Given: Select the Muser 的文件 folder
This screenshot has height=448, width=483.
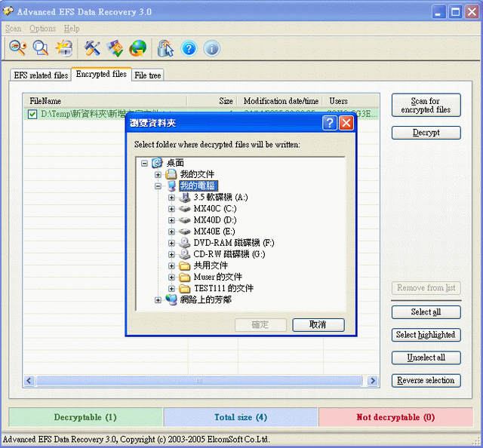Looking at the screenshot, I should coord(218,277).
